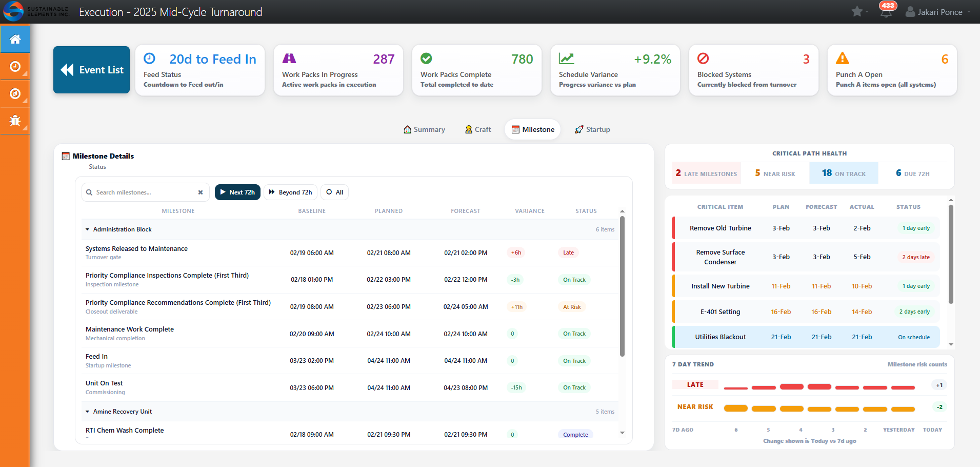The image size is (980, 467).
Task: Click the Work Packs In Progress road icon
Action: tap(289, 59)
